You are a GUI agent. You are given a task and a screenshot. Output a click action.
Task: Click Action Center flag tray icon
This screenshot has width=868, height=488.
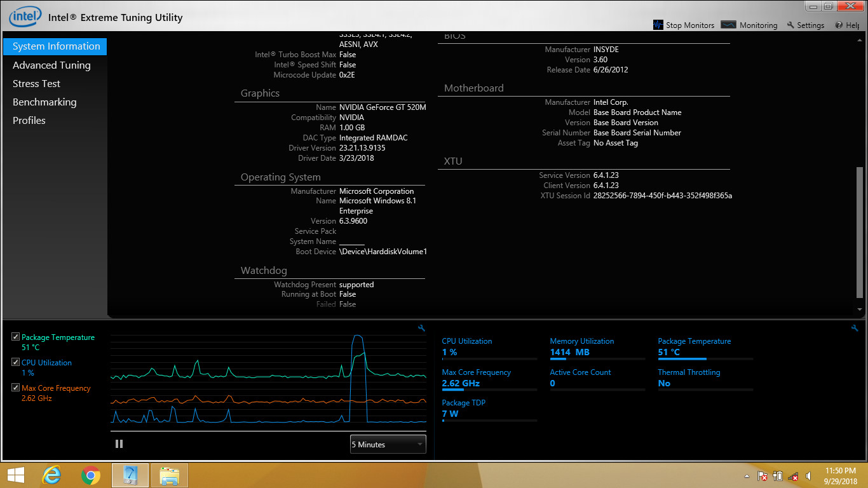point(763,476)
